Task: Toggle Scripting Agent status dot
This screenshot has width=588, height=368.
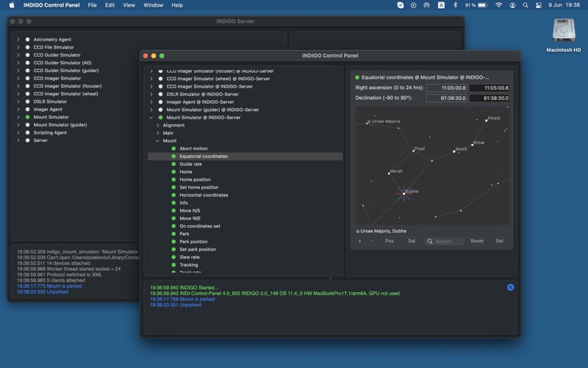Action: point(27,132)
